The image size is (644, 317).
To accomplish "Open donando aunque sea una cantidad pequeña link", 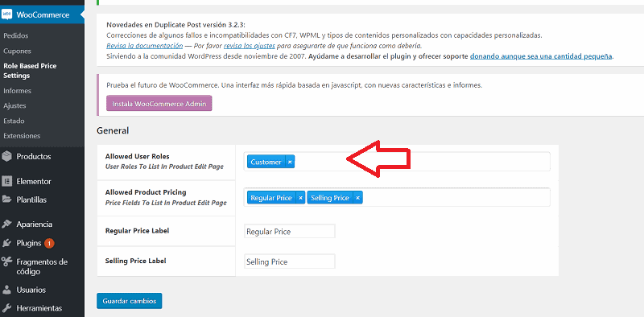I will (541, 56).
